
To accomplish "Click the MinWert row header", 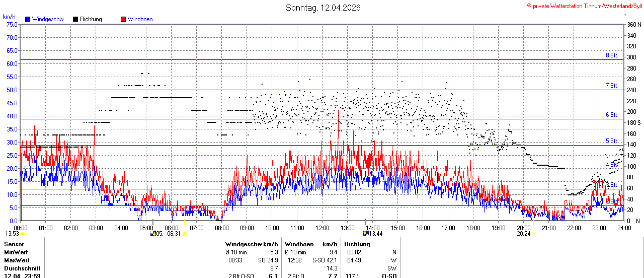I will click(x=16, y=252).
